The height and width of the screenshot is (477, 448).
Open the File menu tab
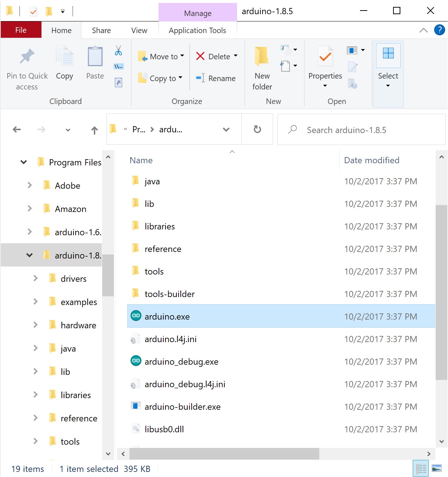click(x=21, y=30)
